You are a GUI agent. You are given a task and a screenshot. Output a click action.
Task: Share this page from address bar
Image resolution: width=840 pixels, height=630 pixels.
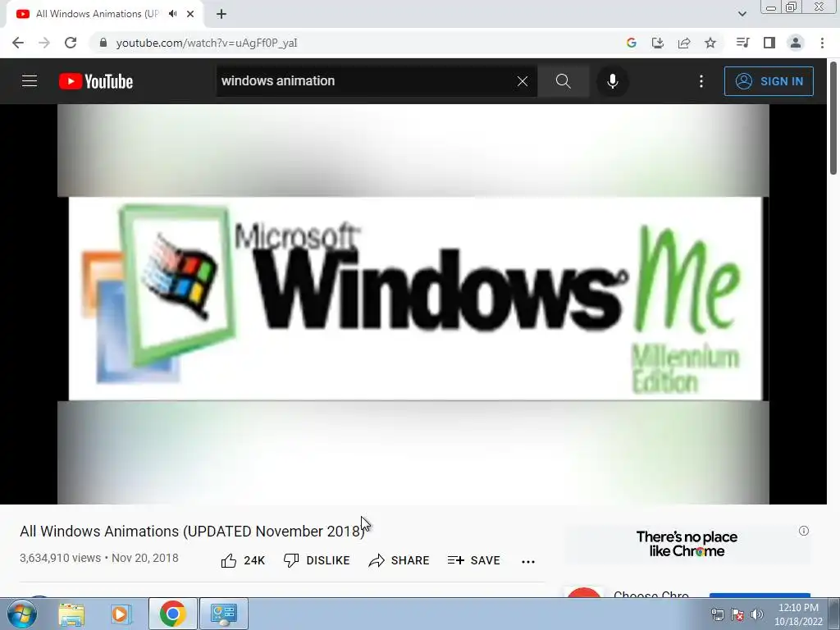[x=684, y=43]
